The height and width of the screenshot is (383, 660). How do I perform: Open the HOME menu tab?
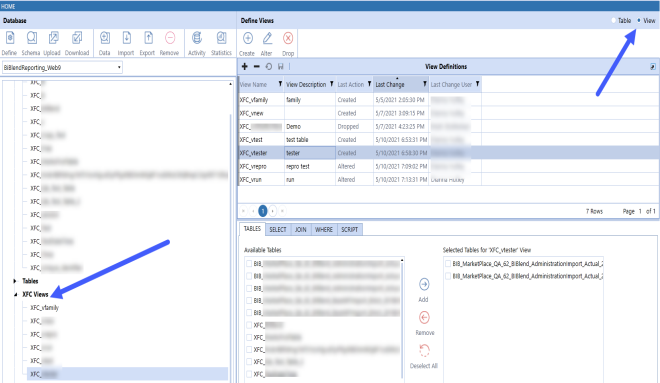click(8, 6)
